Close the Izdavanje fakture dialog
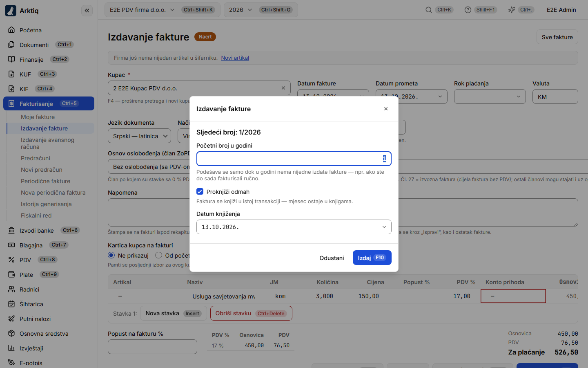The height and width of the screenshot is (368, 588). pyautogui.click(x=386, y=109)
